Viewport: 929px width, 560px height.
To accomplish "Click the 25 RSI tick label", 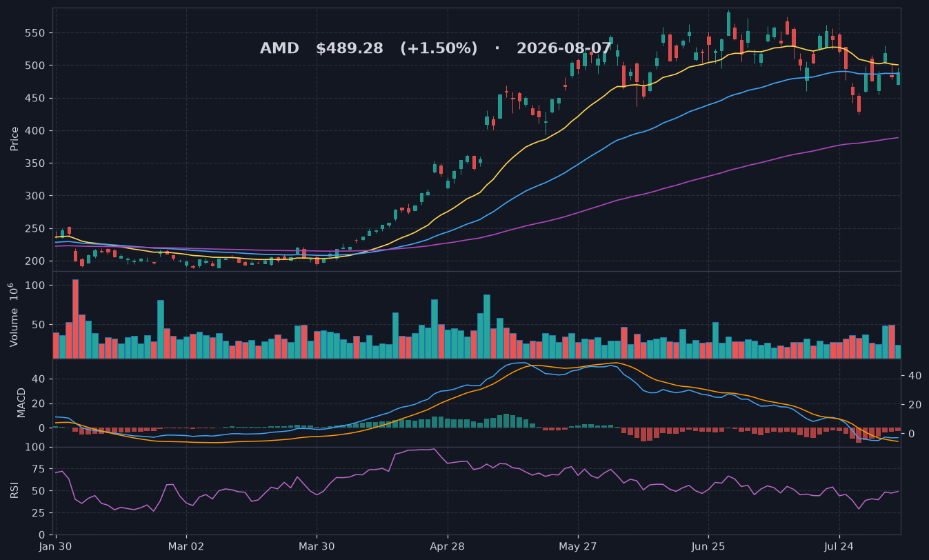I will click(x=39, y=513).
